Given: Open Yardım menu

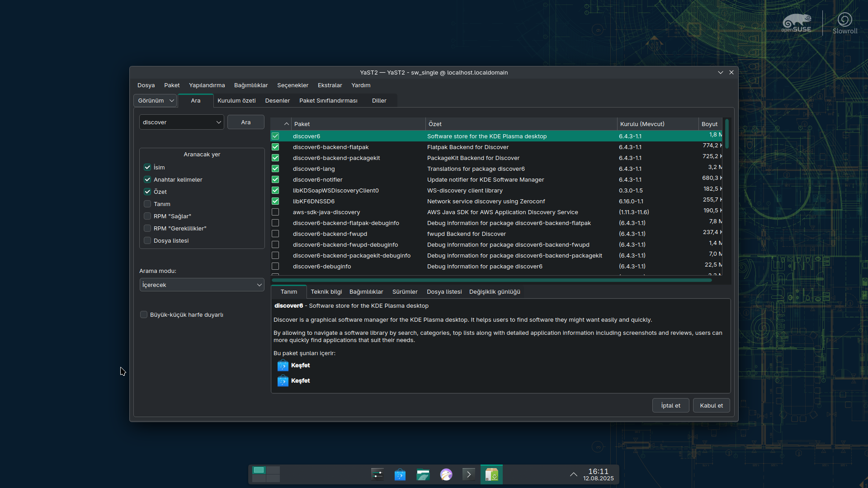Looking at the screenshot, I should (361, 85).
